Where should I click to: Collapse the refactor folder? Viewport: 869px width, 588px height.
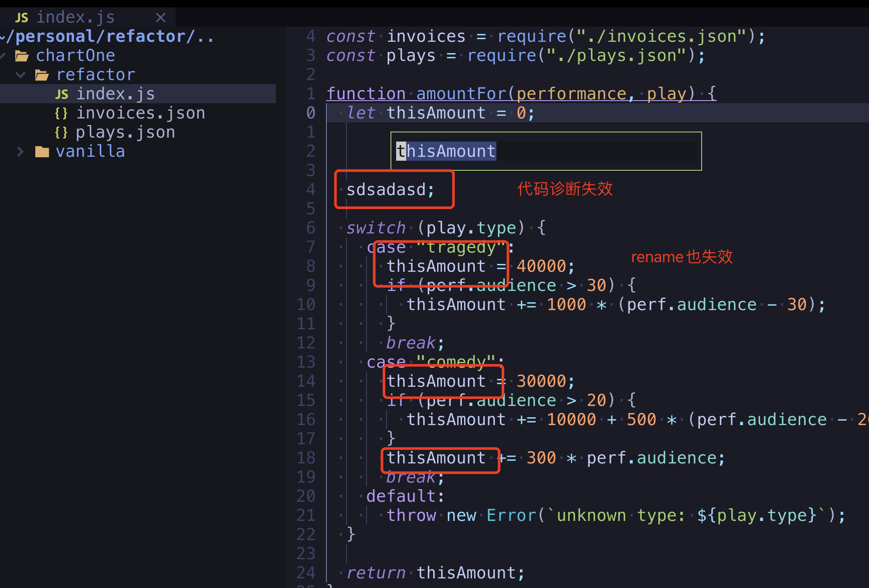[x=20, y=74]
